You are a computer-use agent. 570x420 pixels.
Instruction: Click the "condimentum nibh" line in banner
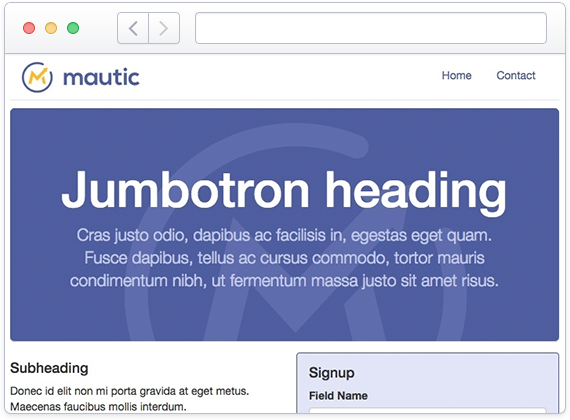(x=284, y=281)
